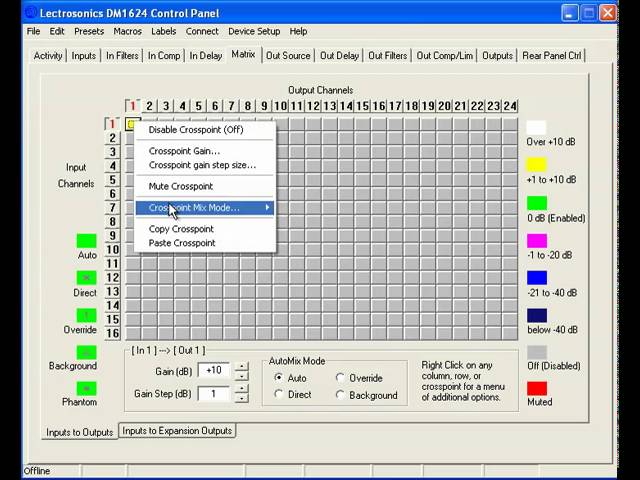Decrease Gain (dB) with down stepper

click(x=242, y=376)
